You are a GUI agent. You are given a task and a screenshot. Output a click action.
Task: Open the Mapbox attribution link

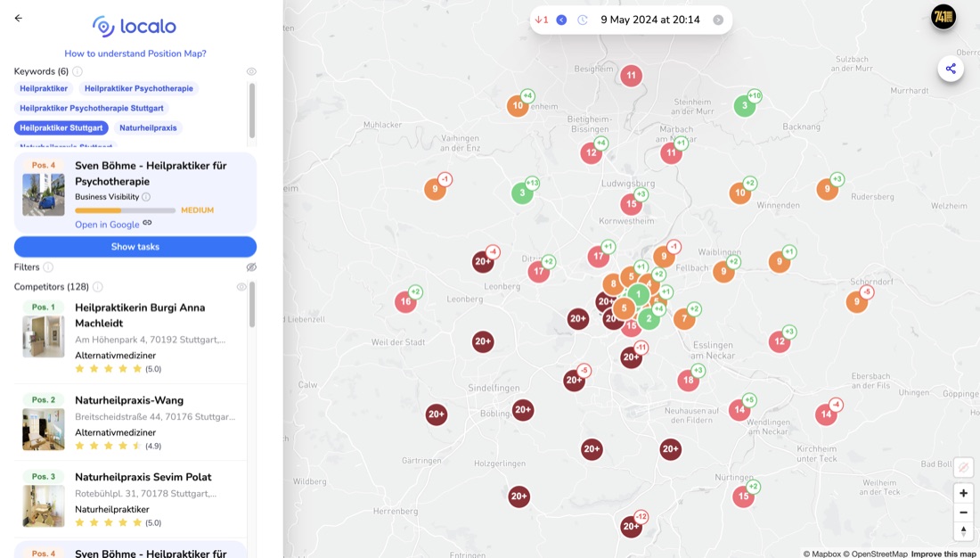[821, 554]
